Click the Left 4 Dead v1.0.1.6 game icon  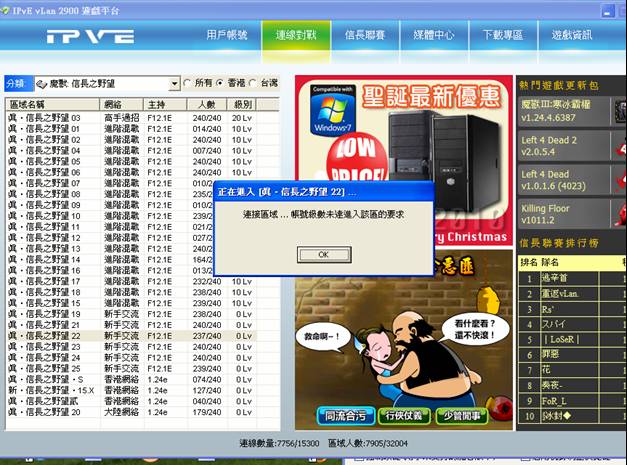(620, 180)
